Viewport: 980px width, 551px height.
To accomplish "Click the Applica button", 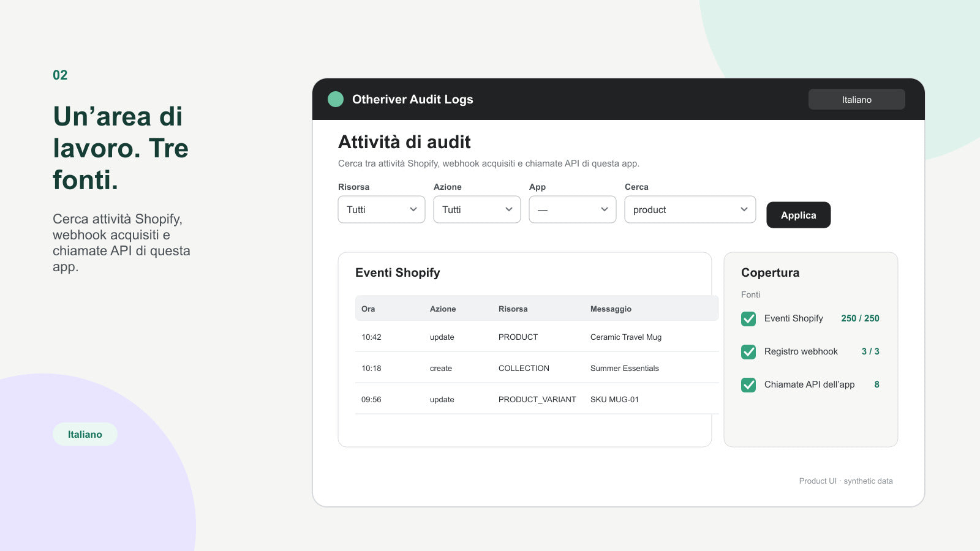I will [x=799, y=215].
